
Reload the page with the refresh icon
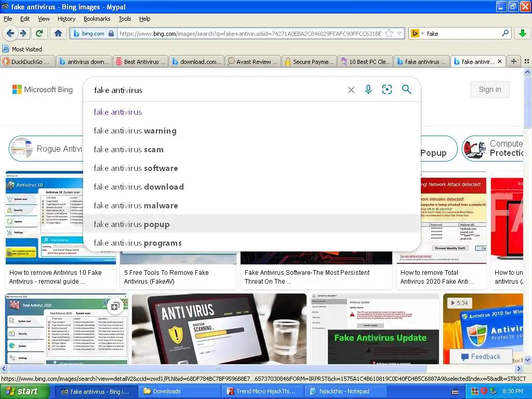tap(39, 33)
